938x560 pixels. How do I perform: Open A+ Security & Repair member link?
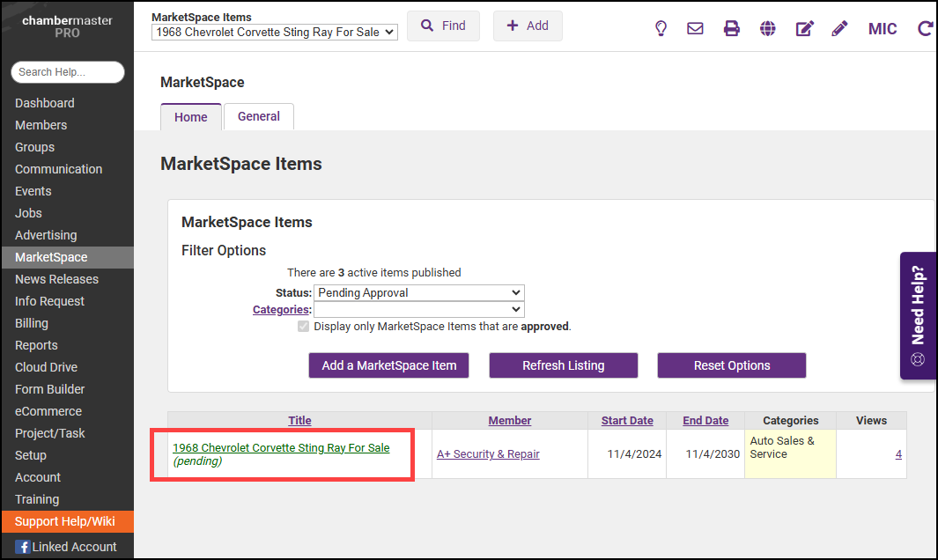pos(488,454)
